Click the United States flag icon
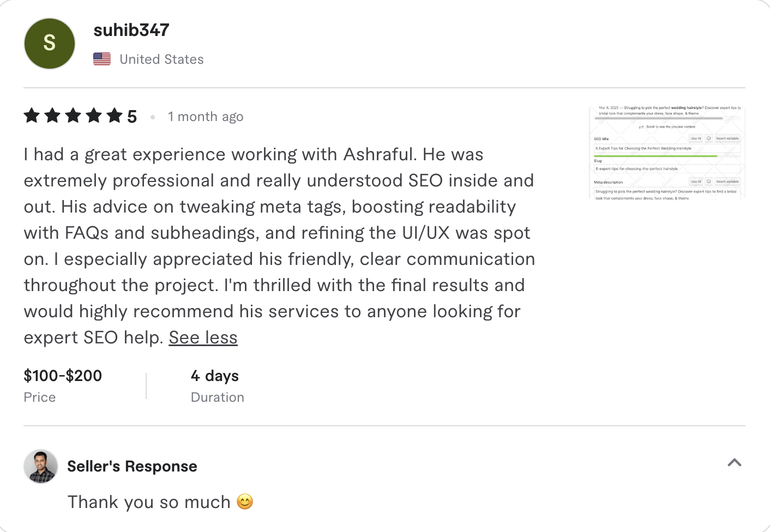770x532 pixels. coord(101,57)
